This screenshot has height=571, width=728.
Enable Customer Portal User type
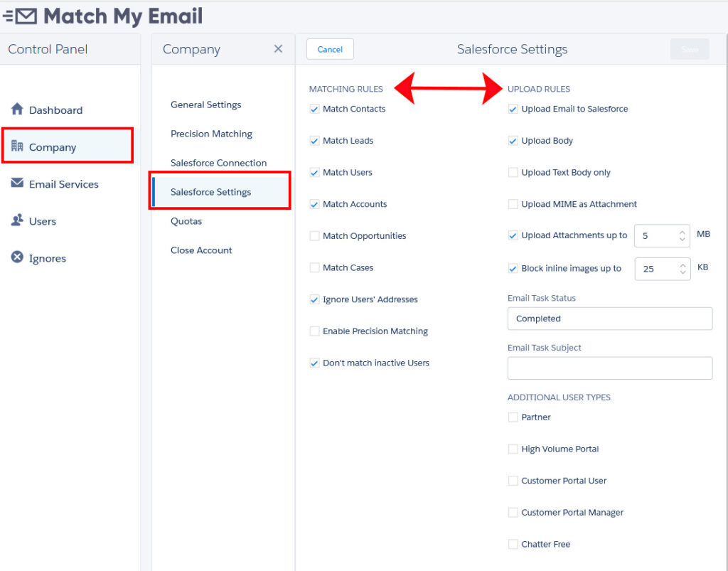[513, 481]
